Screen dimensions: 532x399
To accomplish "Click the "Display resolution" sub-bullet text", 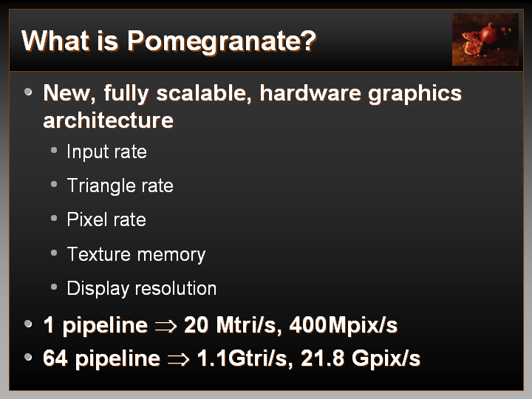I will tap(141, 288).
